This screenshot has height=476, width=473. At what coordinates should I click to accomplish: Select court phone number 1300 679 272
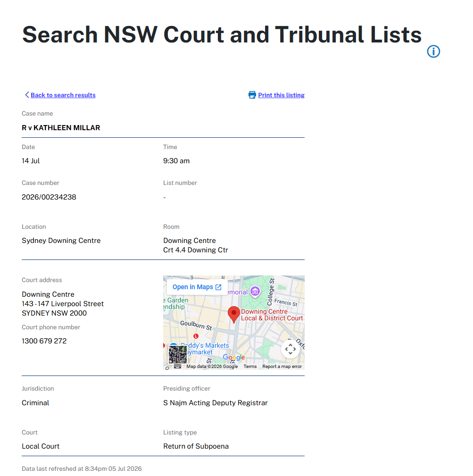44,341
